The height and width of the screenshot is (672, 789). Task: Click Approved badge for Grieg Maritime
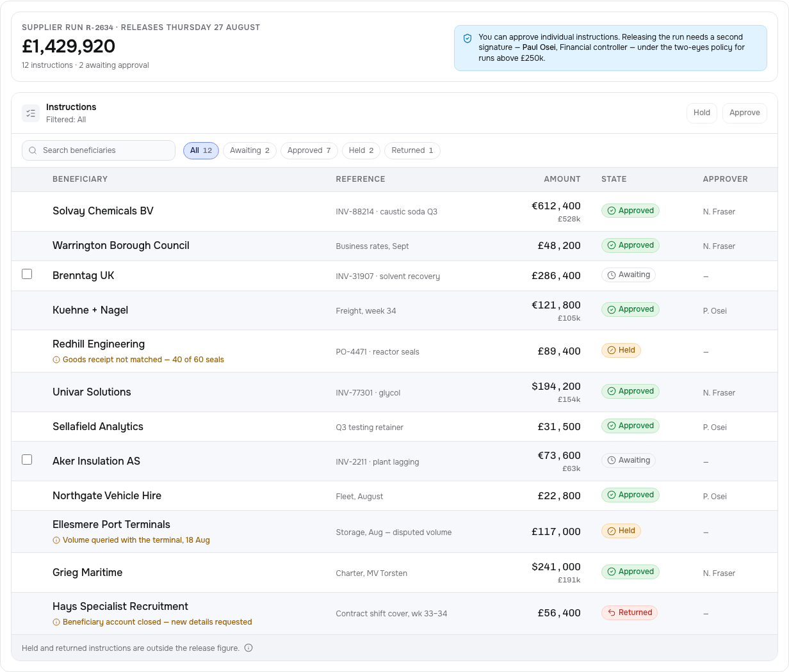coord(630,572)
